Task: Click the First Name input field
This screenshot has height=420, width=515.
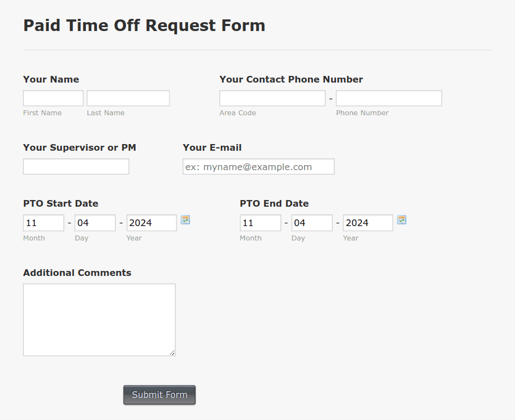Action: point(53,98)
